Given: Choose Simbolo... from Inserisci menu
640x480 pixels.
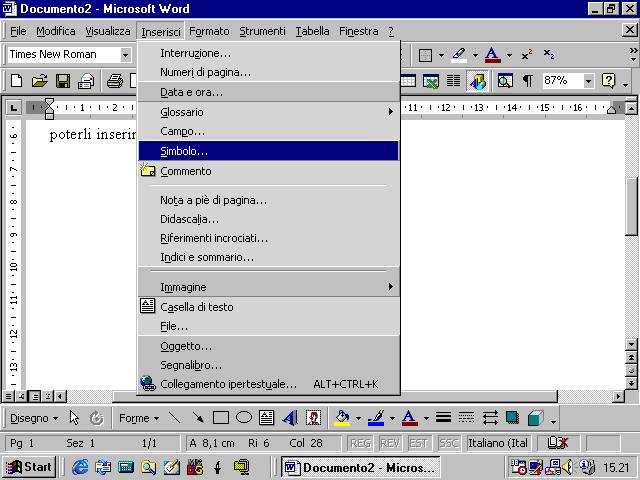Looking at the screenshot, I should click(268, 151).
